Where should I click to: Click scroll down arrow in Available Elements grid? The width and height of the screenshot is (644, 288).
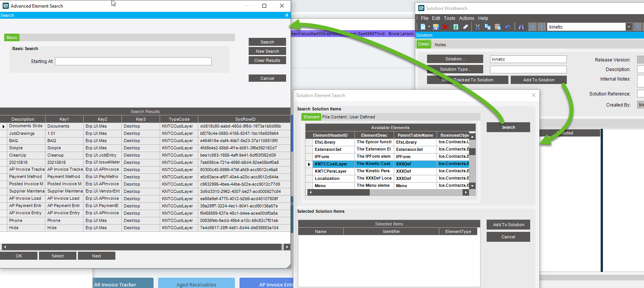472,186
